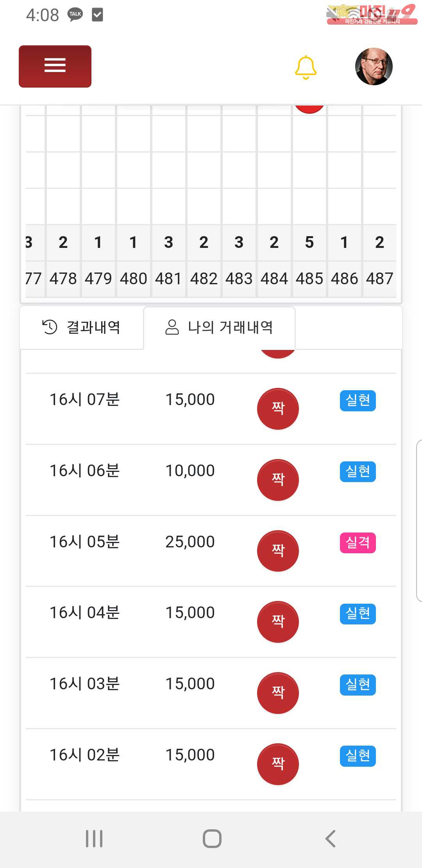Viewport: 422px width, 868px height.
Task: Tap the 25,000 amount at 16시 05분
Action: (x=190, y=542)
